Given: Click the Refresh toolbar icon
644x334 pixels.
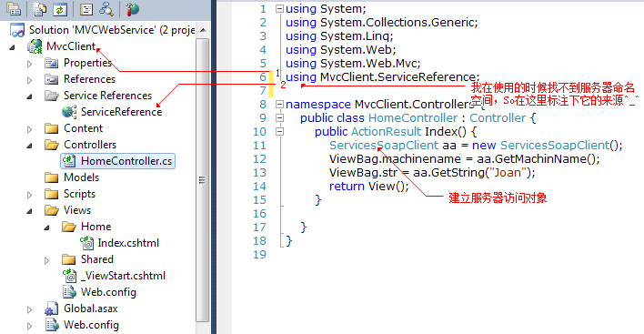Looking at the screenshot, I should [x=60, y=9].
